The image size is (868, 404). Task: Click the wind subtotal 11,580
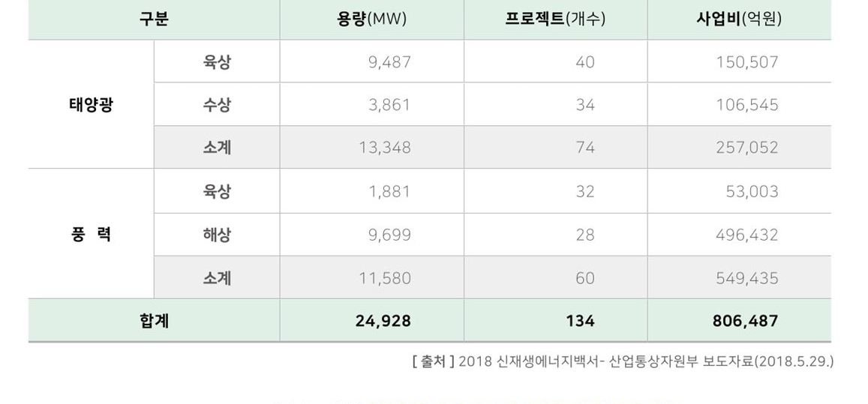click(385, 278)
